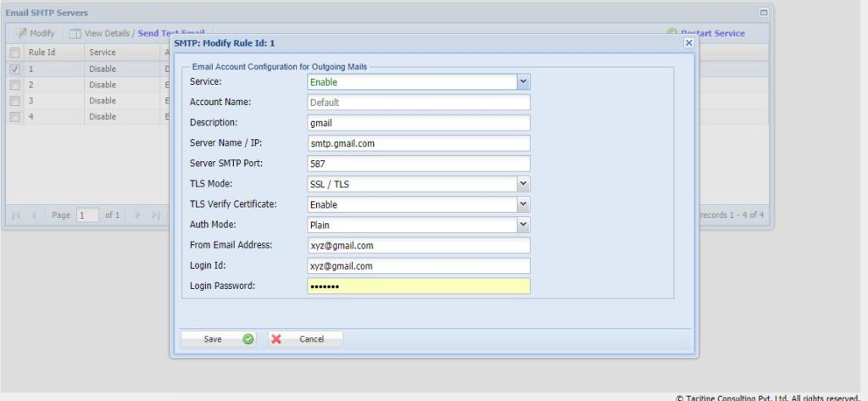Click the Service column header
The height and width of the screenshot is (401, 868).
pyautogui.click(x=103, y=53)
